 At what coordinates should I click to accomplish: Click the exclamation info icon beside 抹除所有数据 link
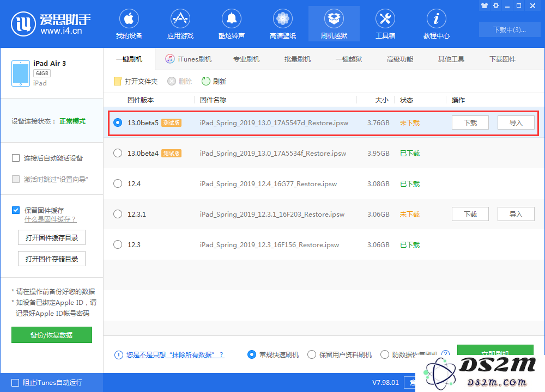click(118, 355)
